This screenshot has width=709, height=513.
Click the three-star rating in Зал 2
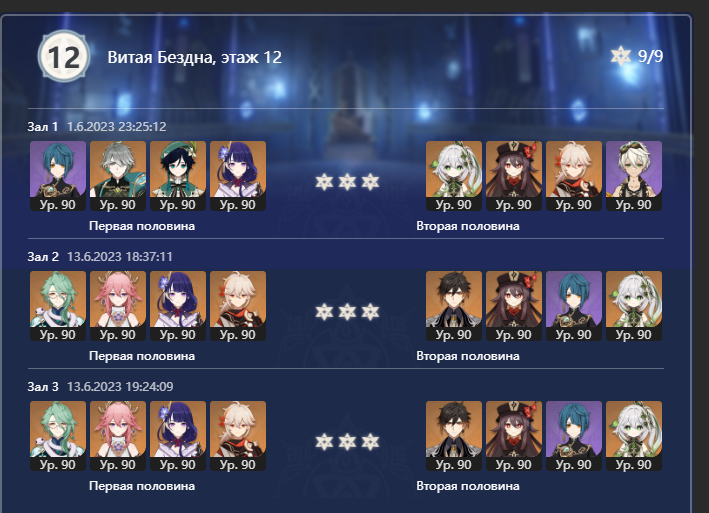(347, 312)
